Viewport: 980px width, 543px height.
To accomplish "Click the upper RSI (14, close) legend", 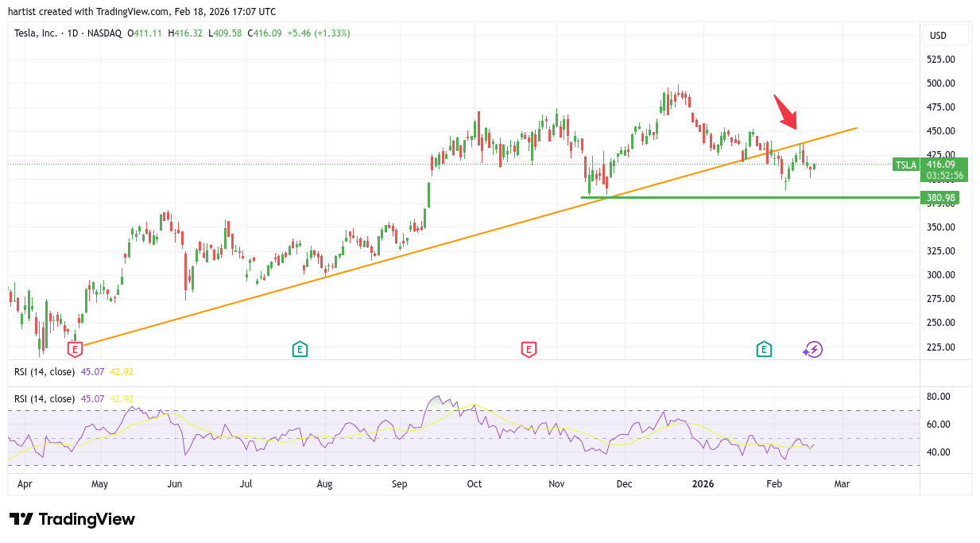I will (45, 371).
